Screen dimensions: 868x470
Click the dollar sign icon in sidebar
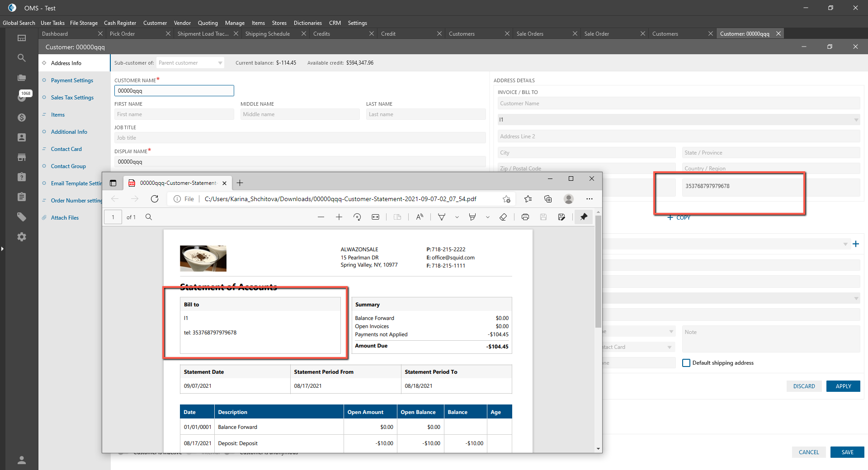coord(21,117)
